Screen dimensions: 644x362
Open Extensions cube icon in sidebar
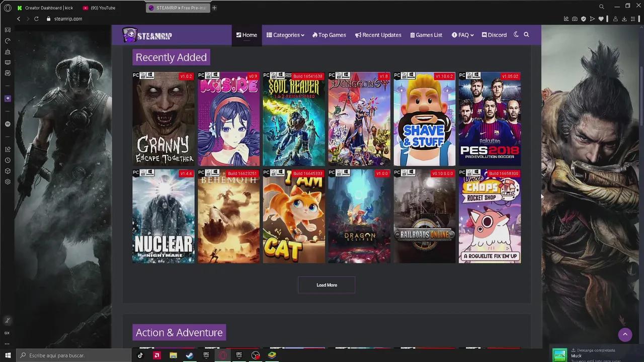click(x=8, y=171)
